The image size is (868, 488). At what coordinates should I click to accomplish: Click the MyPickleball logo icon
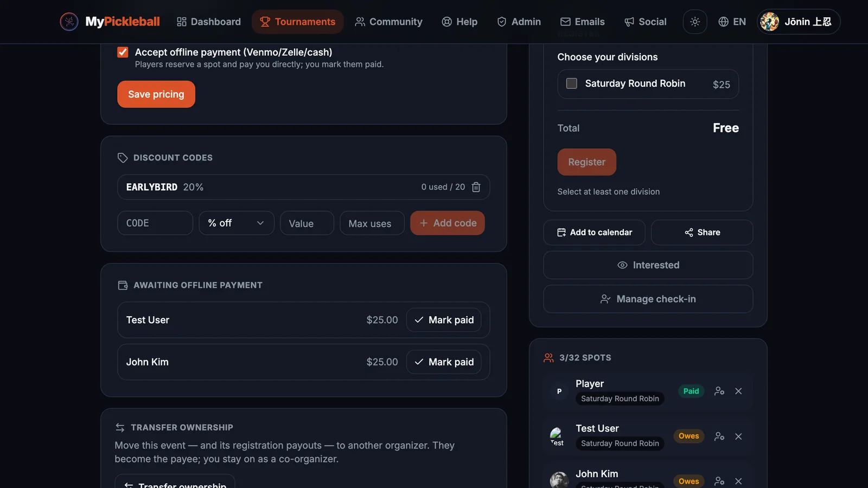click(69, 22)
